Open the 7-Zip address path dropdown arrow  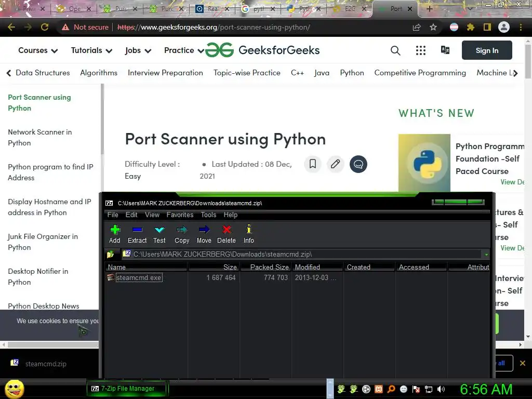[486, 255]
